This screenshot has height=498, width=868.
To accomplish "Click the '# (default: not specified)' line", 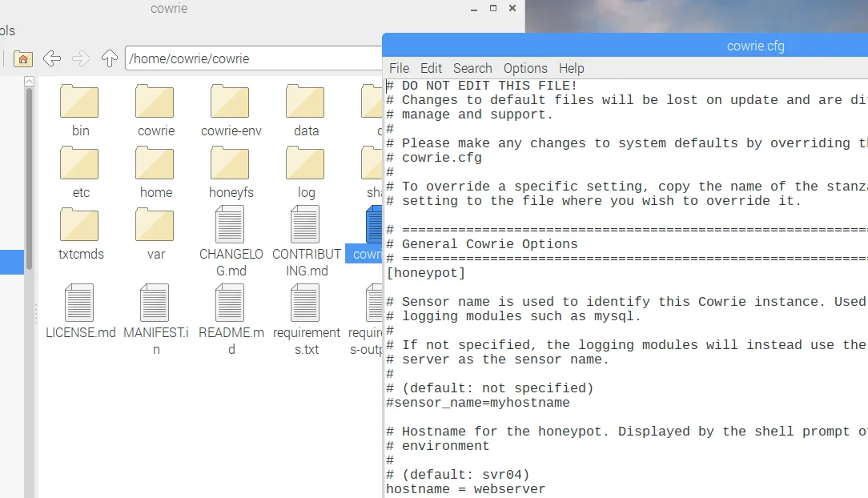I will pyautogui.click(x=490, y=388).
